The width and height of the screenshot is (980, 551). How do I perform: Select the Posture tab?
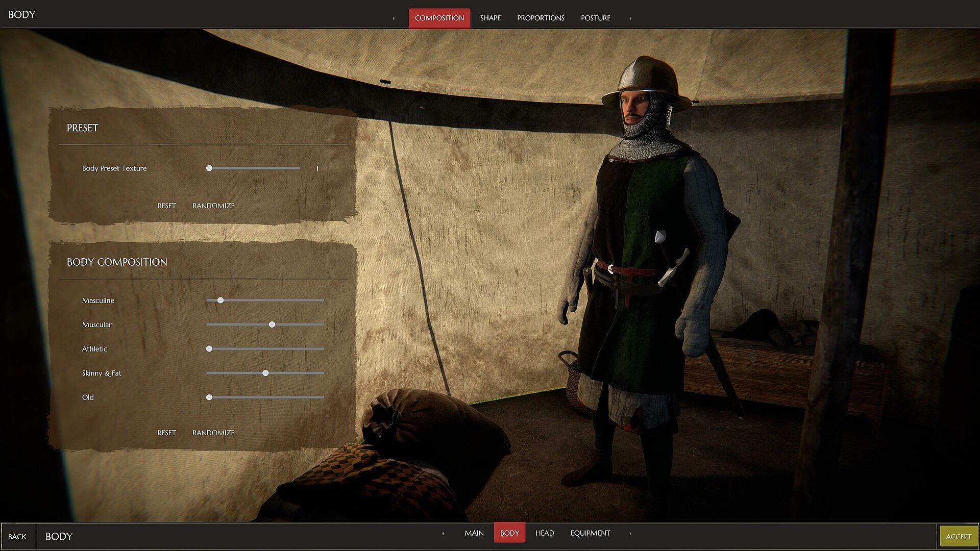coord(595,18)
